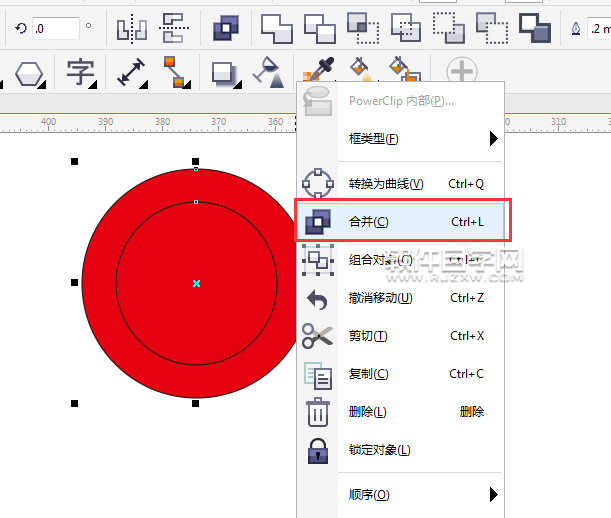611x518 pixels.
Task: Open the 框类型 submenu
Action: 401,139
